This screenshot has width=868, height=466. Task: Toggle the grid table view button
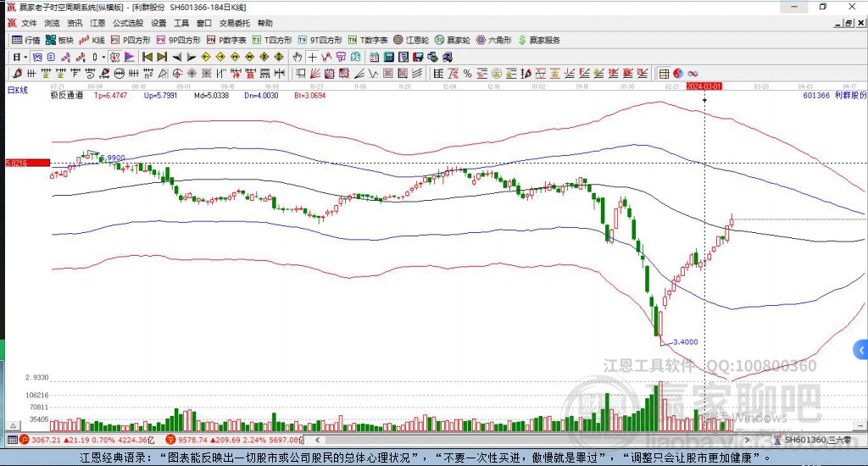(664, 74)
